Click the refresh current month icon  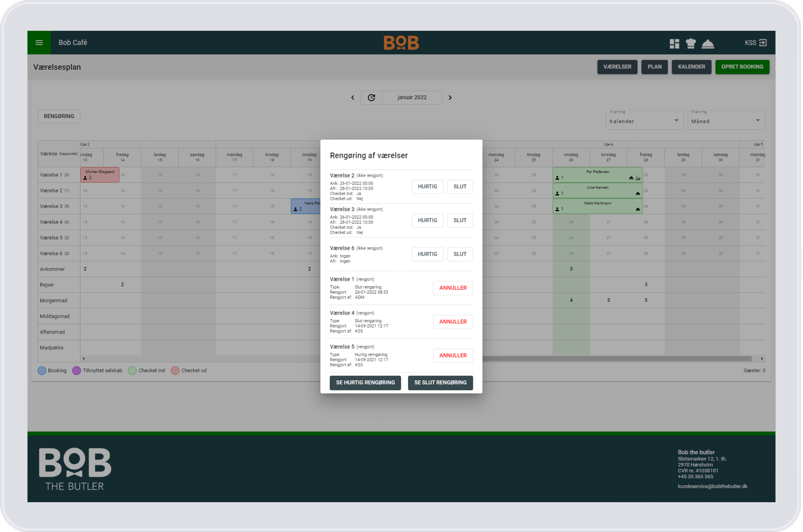tap(371, 98)
